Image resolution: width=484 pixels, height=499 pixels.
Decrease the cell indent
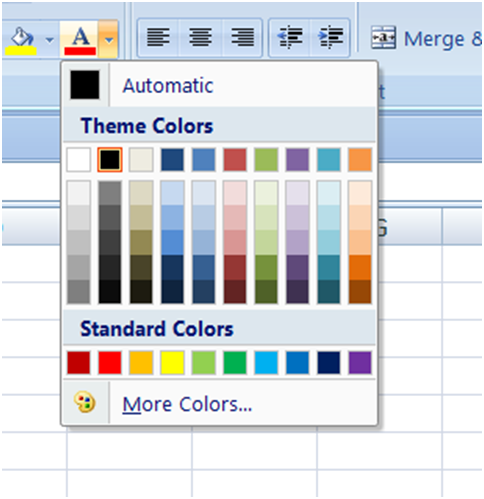[x=290, y=38]
